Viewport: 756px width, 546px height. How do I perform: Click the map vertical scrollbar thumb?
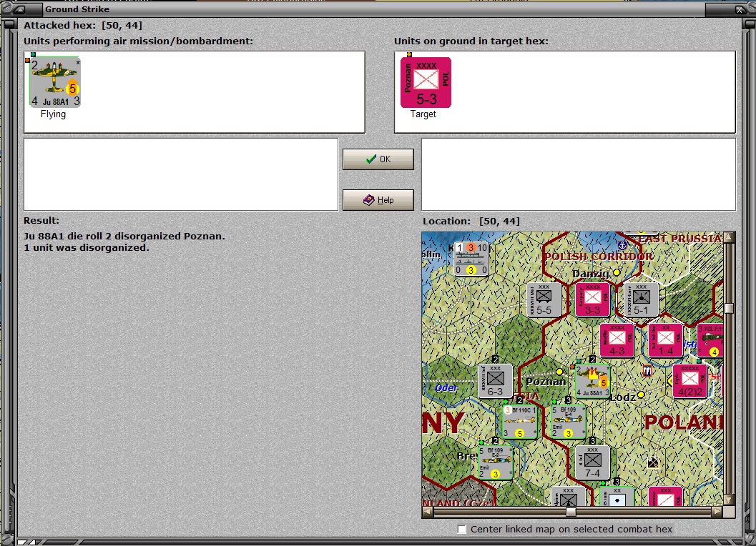click(729, 309)
